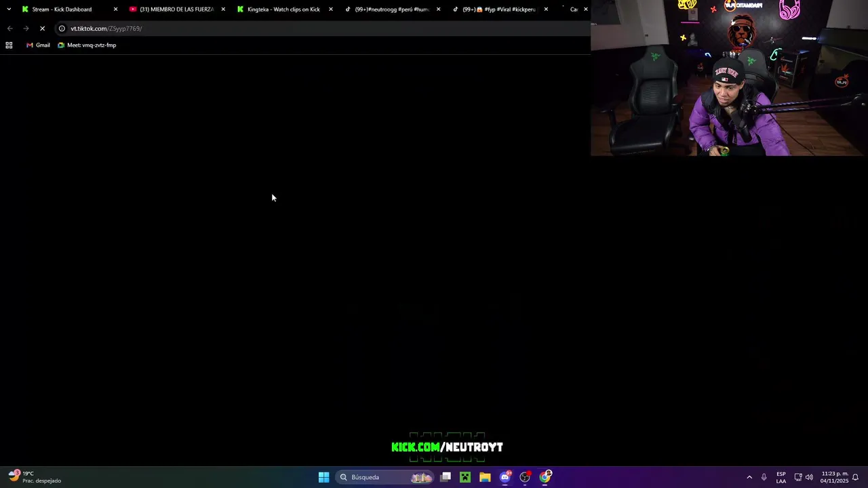Close the last partially visible tab

586,9
